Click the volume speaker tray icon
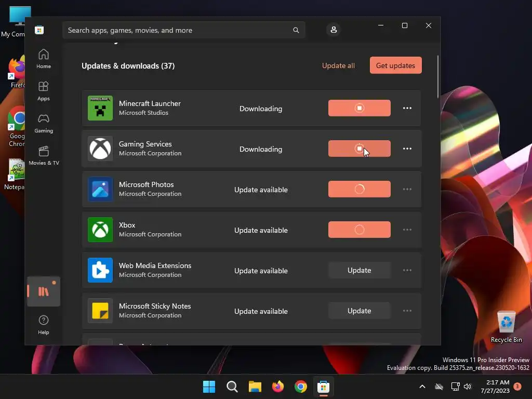Viewport: 532px width, 399px height. pyautogui.click(x=468, y=387)
